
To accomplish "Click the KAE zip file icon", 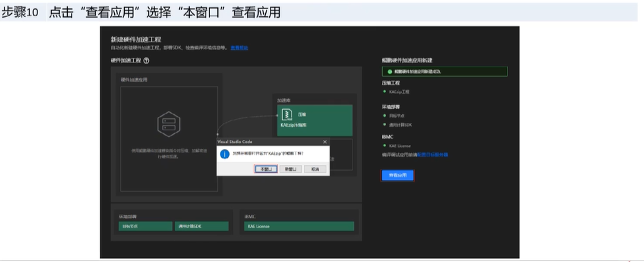I will tap(286, 115).
